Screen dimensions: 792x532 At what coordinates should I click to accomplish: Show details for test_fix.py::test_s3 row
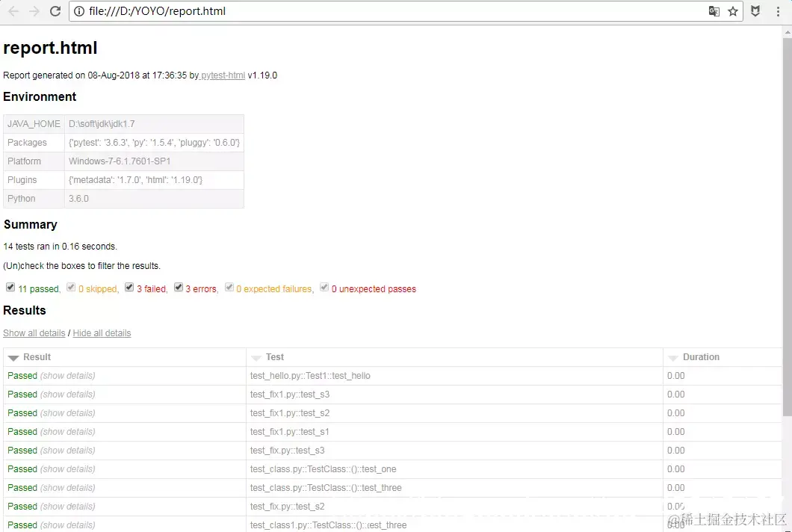[x=68, y=450]
